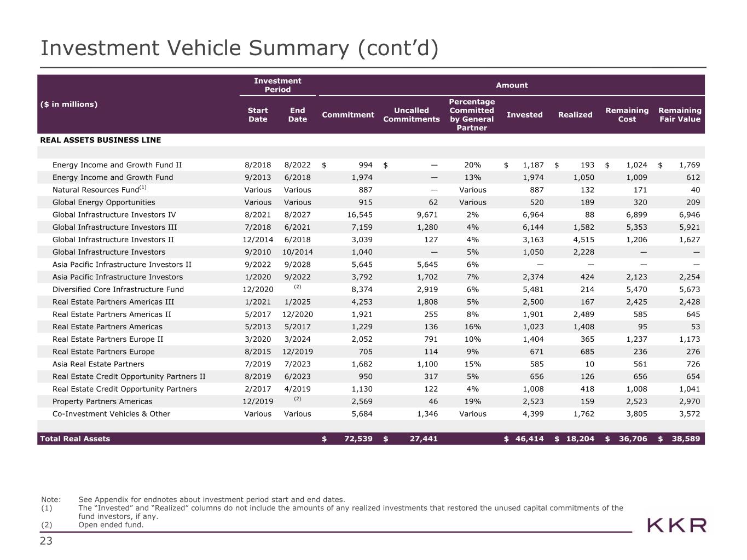
Task: Select Co-Investment Vehicles & Other row label
Action: [x=111, y=414]
